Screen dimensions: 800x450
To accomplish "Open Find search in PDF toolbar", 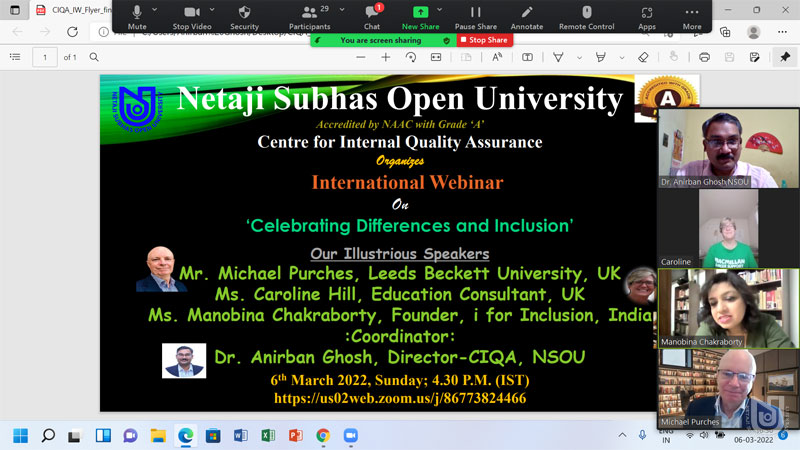I will pyautogui.click(x=94, y=57).
